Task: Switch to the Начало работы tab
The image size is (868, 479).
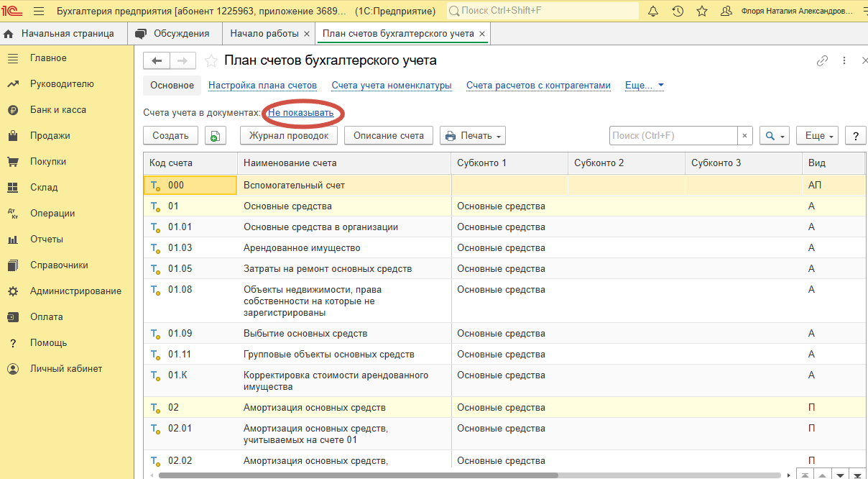Action: [x=264, y=34]
